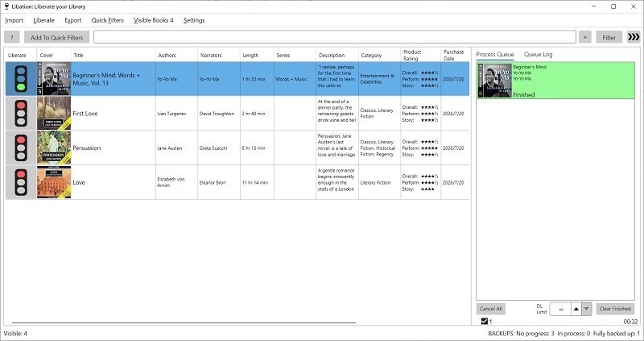644x341 pixels.
Task: Open the Beginner's Mind cover in library grid
Action: [54, 79]
